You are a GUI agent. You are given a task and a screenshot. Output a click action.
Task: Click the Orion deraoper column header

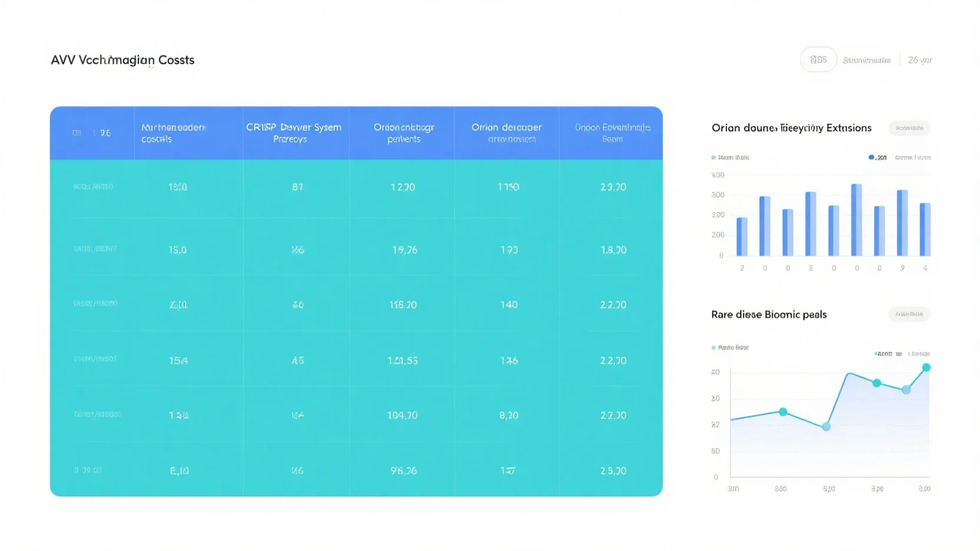point(506,133)
